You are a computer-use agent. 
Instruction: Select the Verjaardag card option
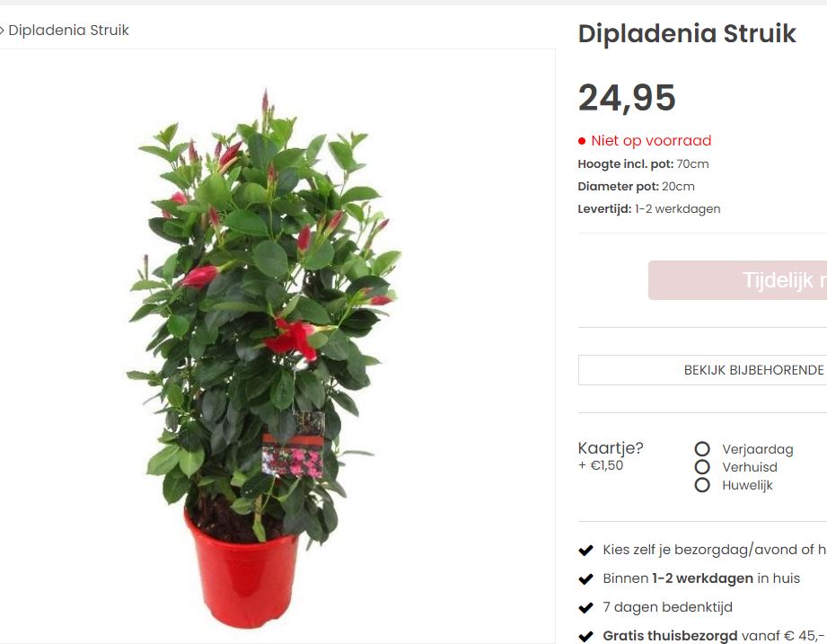[702, 449]
